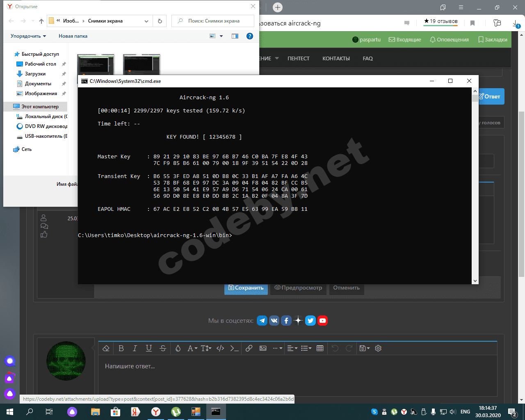Image resolution: width=525 pixels, height=420 pixels.
Task: Expand the more options ellipsis dropdown
Action: [278, 348]
